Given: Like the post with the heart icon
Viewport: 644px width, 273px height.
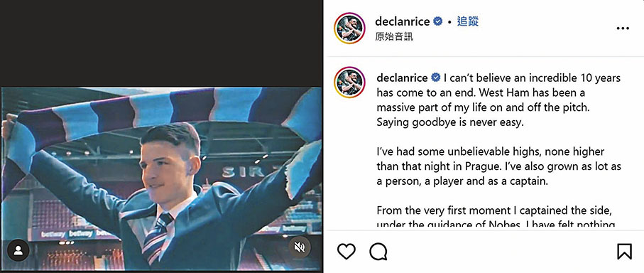Looking at the screenshot, I should click(346, 251).
